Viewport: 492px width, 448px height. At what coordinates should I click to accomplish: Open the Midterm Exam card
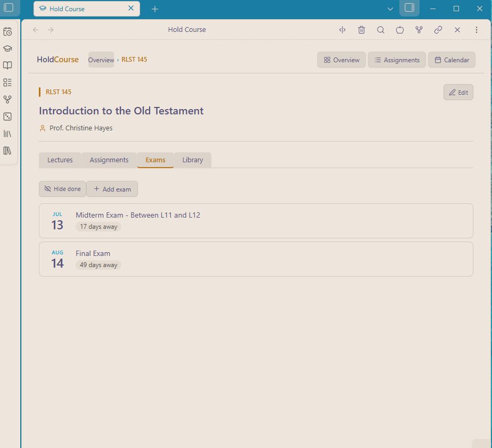(x=256, y=221)
